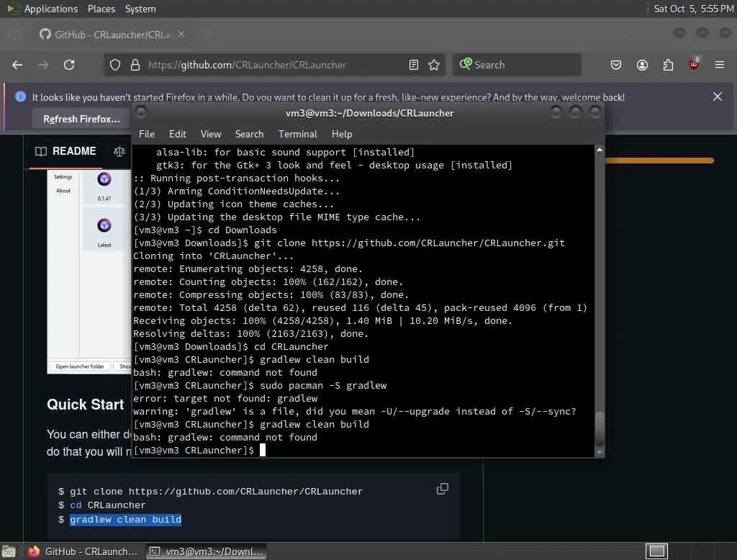Click the license scale icon beside README
Image resolution: width=737 pixels, height=560 pixels.
(119, 151)
